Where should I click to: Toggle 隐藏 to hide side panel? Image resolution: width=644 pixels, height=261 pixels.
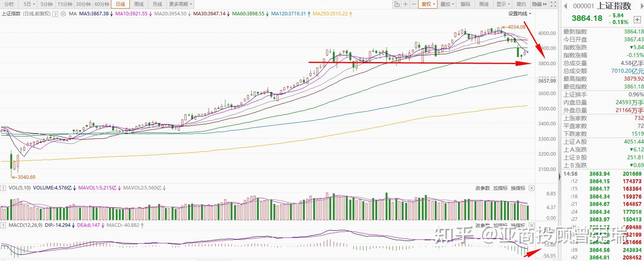(x=539, y=4)
